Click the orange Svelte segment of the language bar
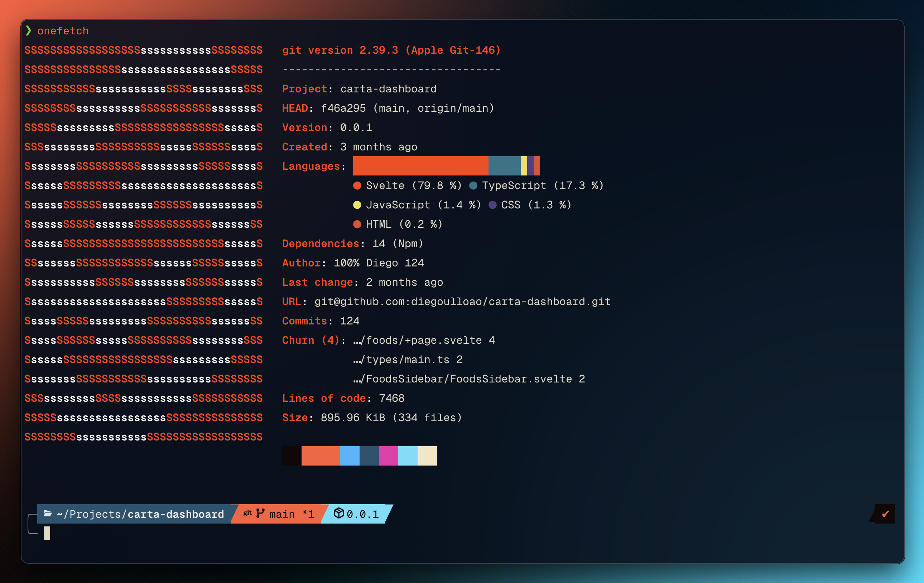The height and width of the screenshot is (583, 924). [x=420, y=166]
